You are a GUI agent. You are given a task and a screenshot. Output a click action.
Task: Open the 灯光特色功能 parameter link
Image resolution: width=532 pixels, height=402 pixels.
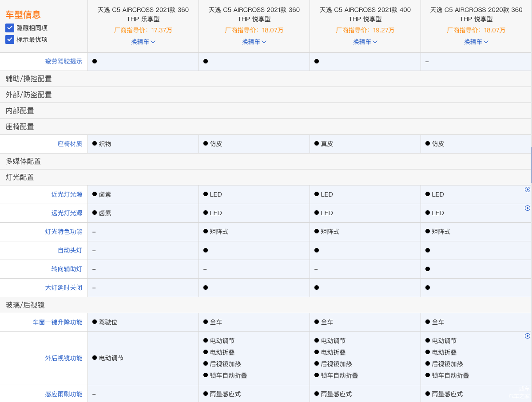pyautogui.click(x=64, y=232)
